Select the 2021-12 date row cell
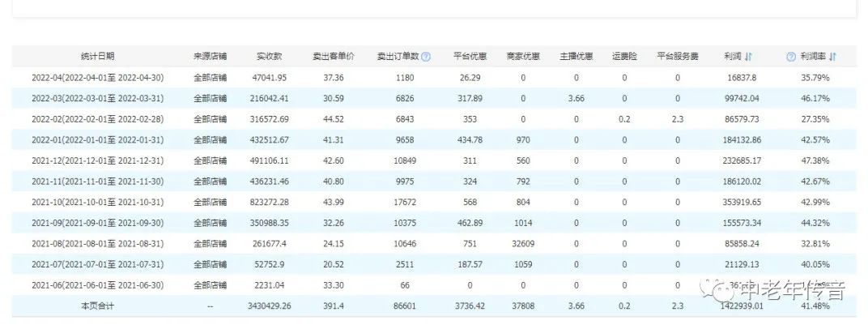The width and height of the screenshot is (868, 329). tap(97, 160)
